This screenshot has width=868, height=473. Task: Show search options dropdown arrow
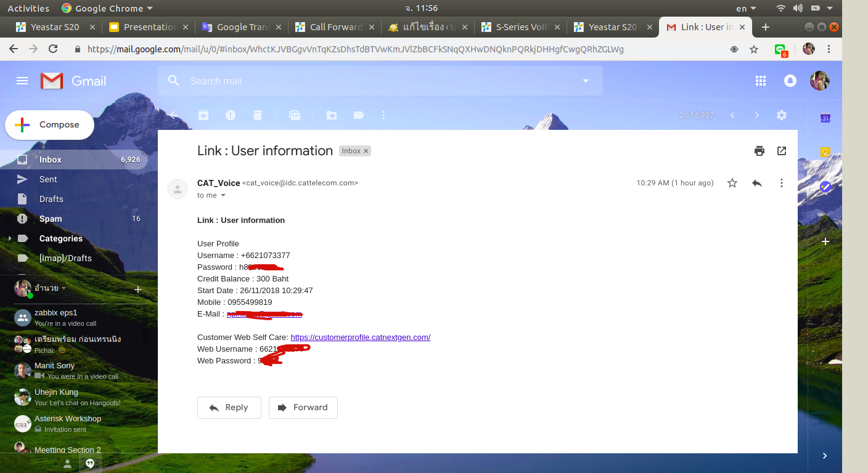point(586,81)
